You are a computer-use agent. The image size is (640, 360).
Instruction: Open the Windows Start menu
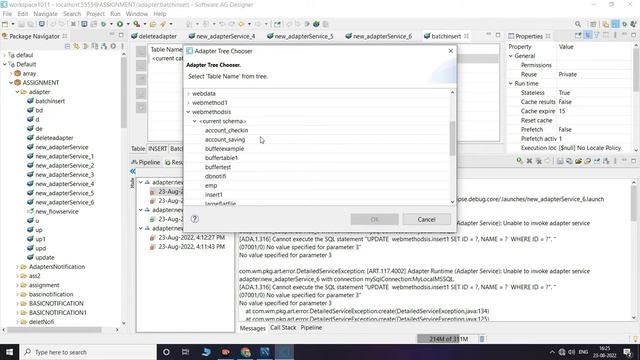[9, 352]
